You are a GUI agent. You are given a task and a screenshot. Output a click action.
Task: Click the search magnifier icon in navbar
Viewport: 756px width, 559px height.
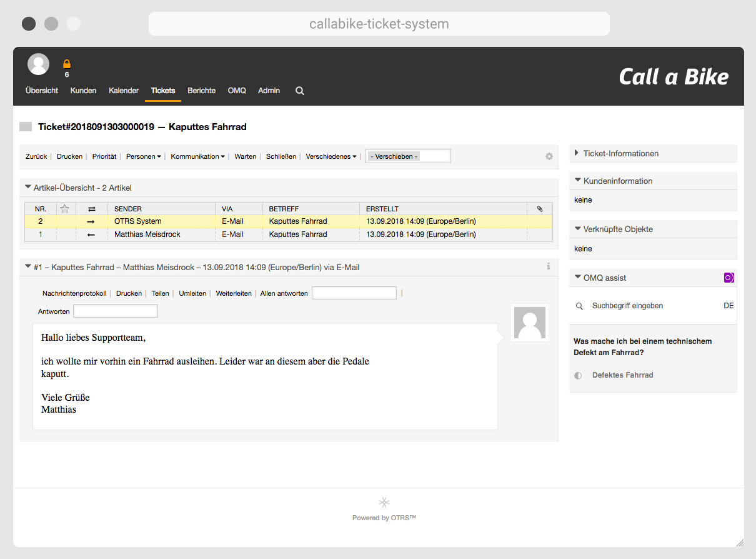tap(299, 91)
